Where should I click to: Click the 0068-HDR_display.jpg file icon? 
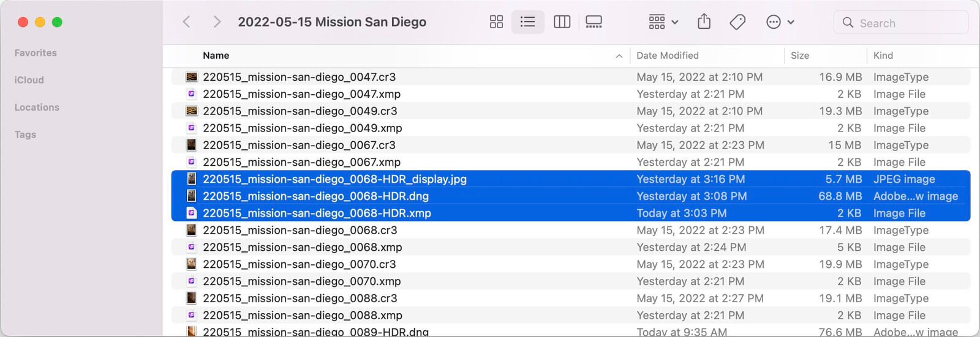[192, 179]
